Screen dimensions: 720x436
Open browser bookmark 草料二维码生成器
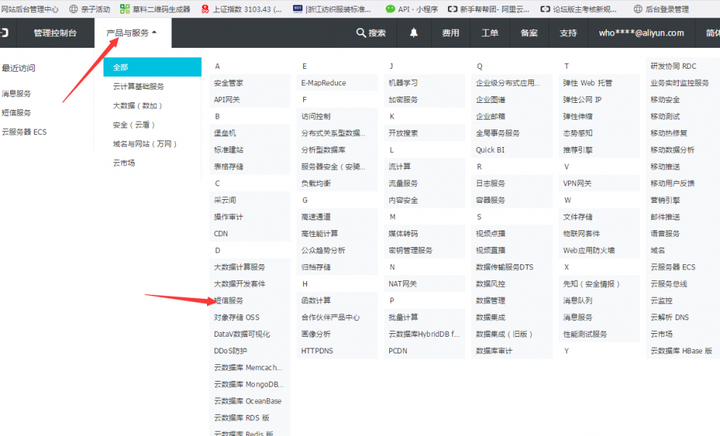click(155, 9)
